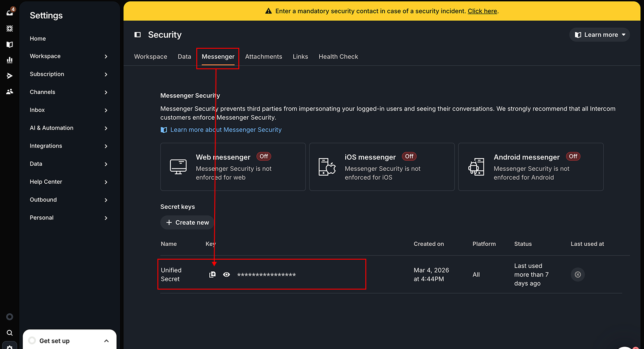Switch to the Attachments tab

pyautogui.click(x=264, y=57)
